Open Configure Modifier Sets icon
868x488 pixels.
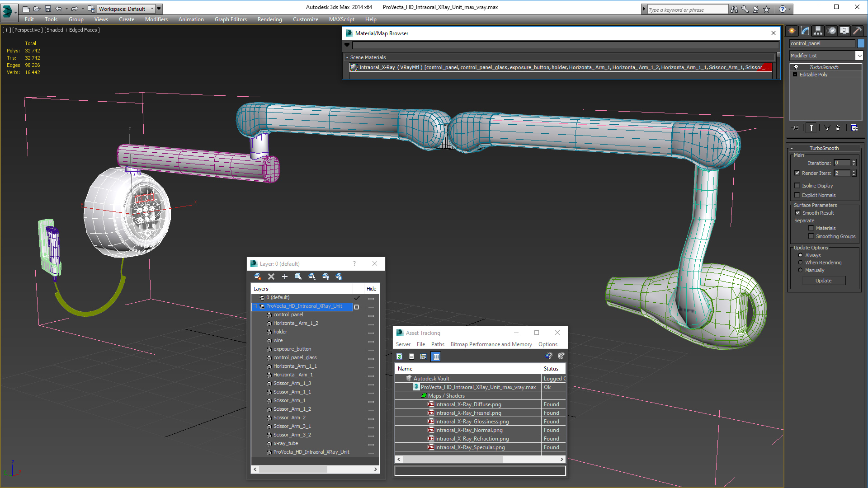click(854, 128)
